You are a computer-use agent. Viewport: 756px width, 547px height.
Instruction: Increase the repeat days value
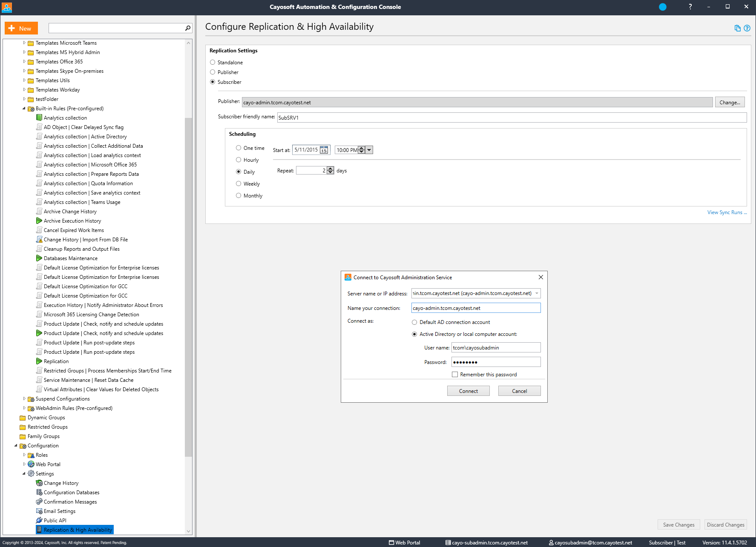click(331, 169)
